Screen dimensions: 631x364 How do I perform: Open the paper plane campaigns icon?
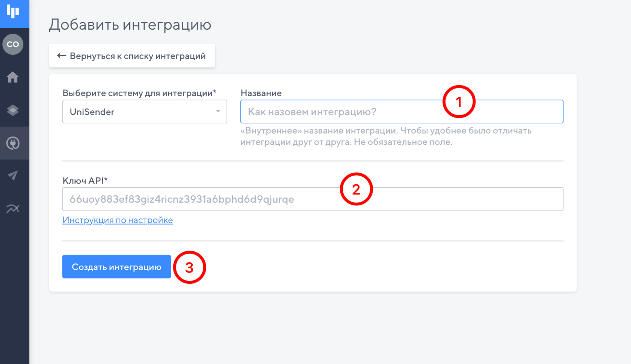pos(13,176)
